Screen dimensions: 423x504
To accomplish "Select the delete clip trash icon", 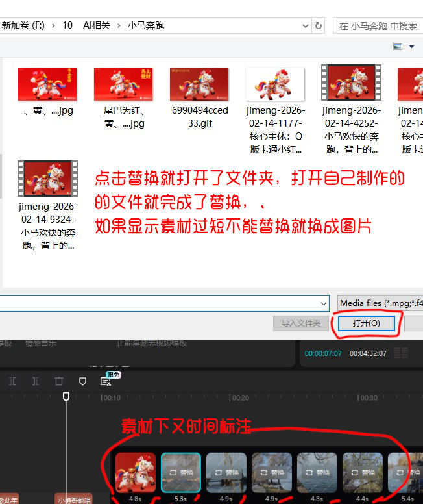I will (59, 381).
